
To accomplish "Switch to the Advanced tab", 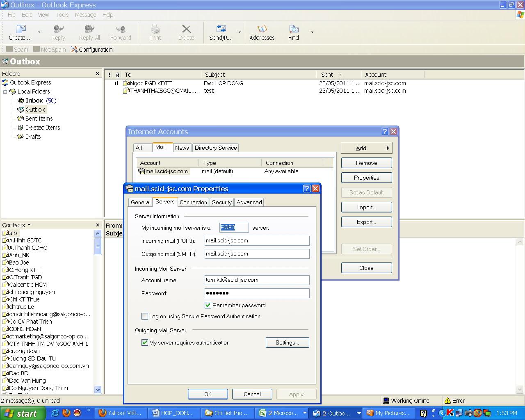I will pyautogui.click(x=249, y=202).
